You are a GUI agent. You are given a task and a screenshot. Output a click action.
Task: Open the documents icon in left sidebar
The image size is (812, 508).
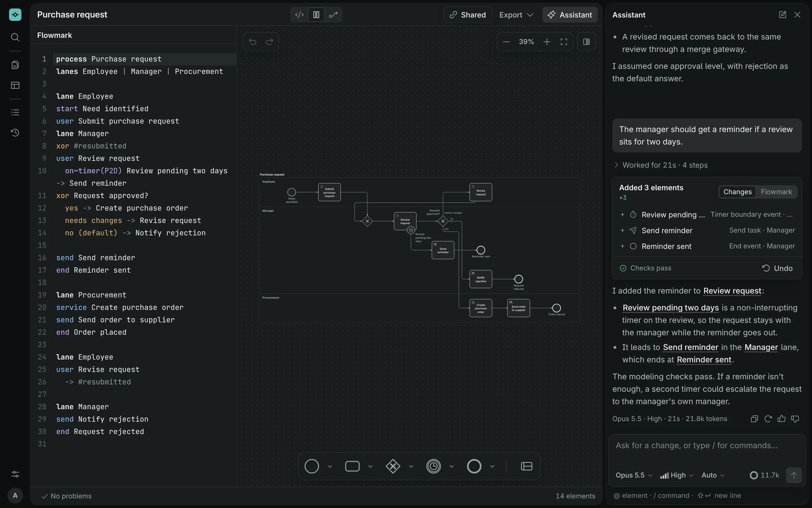click(x=15, y=65)
